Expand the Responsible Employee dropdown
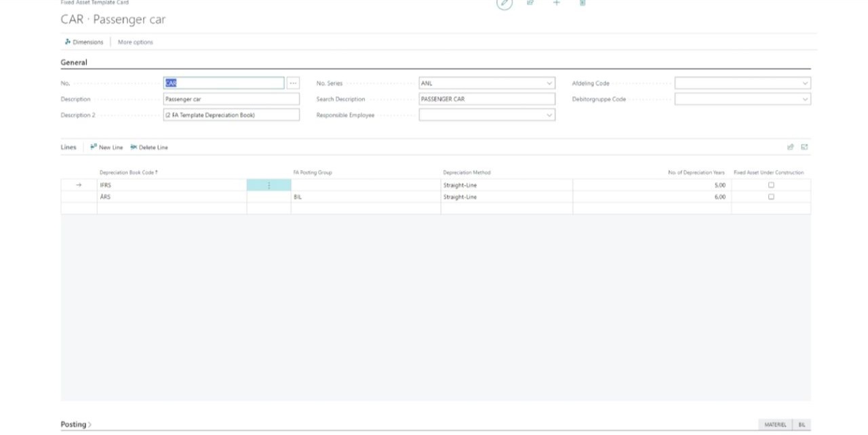 (x=549, y=115)
